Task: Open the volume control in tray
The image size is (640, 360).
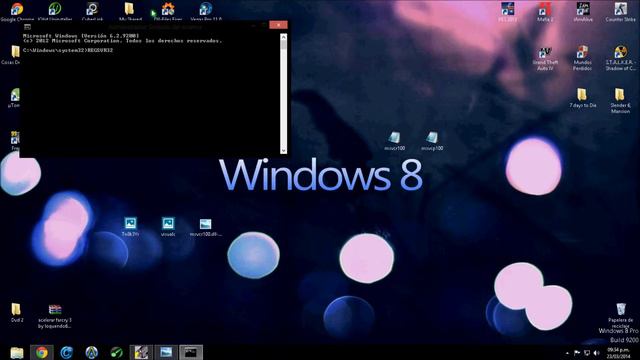Action: pos(597,353)
